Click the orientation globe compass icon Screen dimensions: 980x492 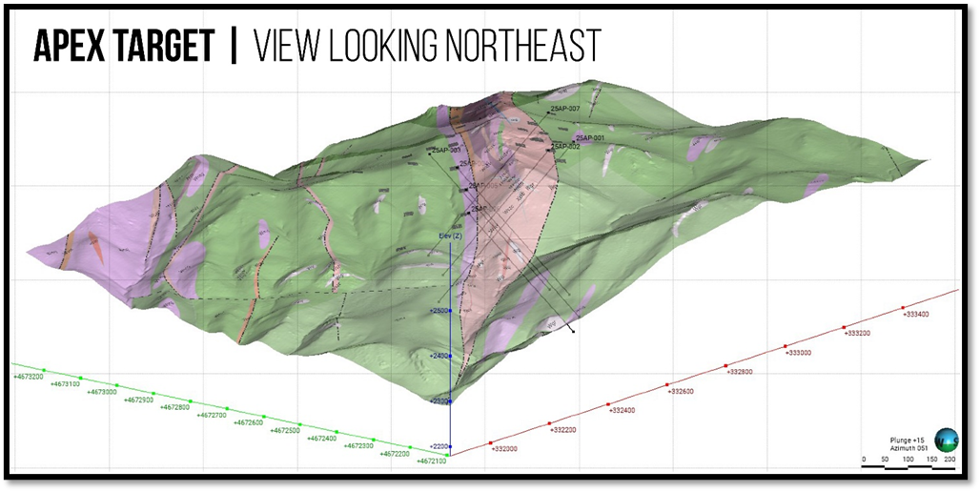pyautogui.click(x=947, y=440)
